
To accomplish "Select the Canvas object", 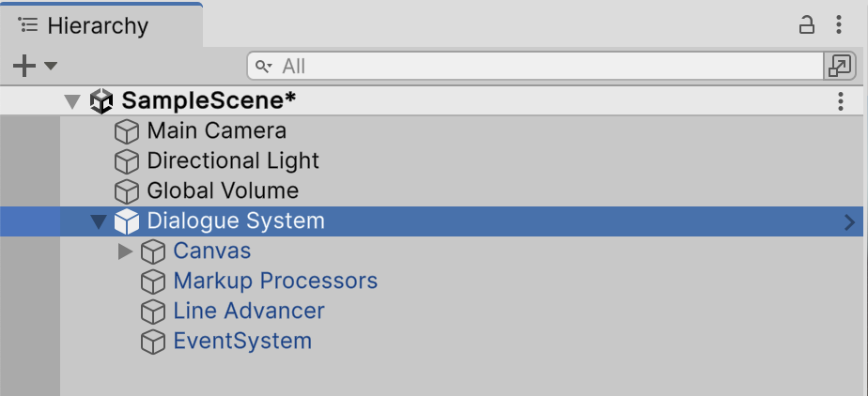I will pos(211,251).
